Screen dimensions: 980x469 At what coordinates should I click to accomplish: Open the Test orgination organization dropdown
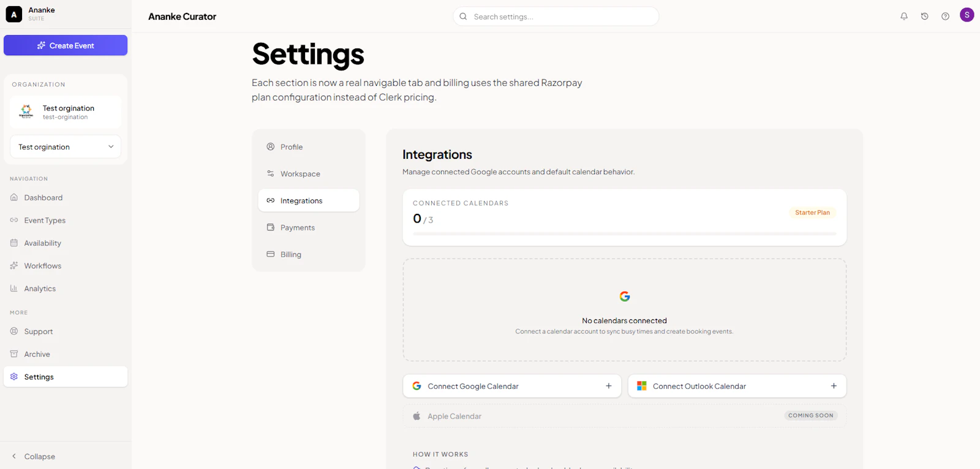point(66,147)
